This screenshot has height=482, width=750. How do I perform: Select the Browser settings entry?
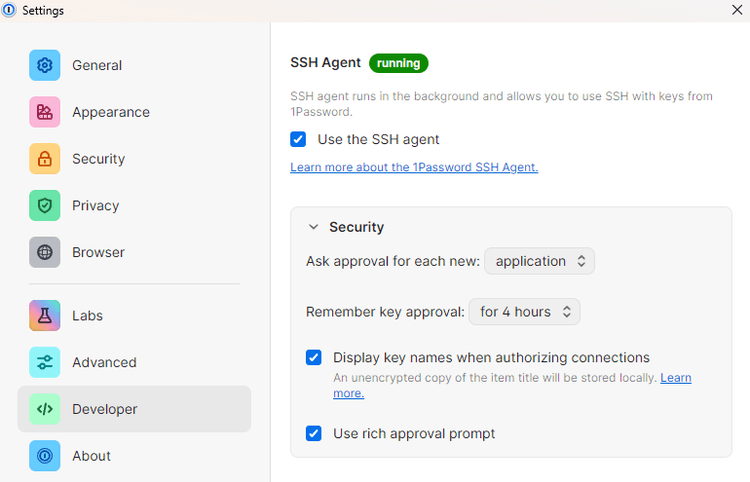pos(134,252)
